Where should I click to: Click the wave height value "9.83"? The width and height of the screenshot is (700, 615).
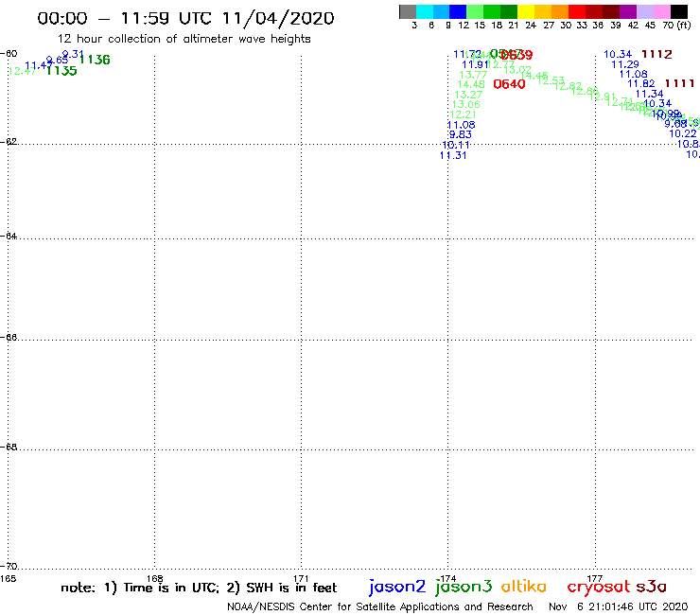(x=461, y=134)
